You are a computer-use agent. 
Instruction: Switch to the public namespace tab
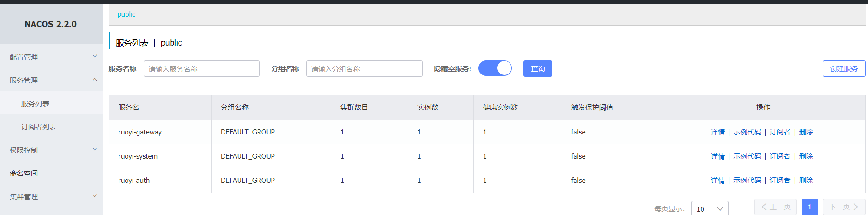click(x=126, y=14)
